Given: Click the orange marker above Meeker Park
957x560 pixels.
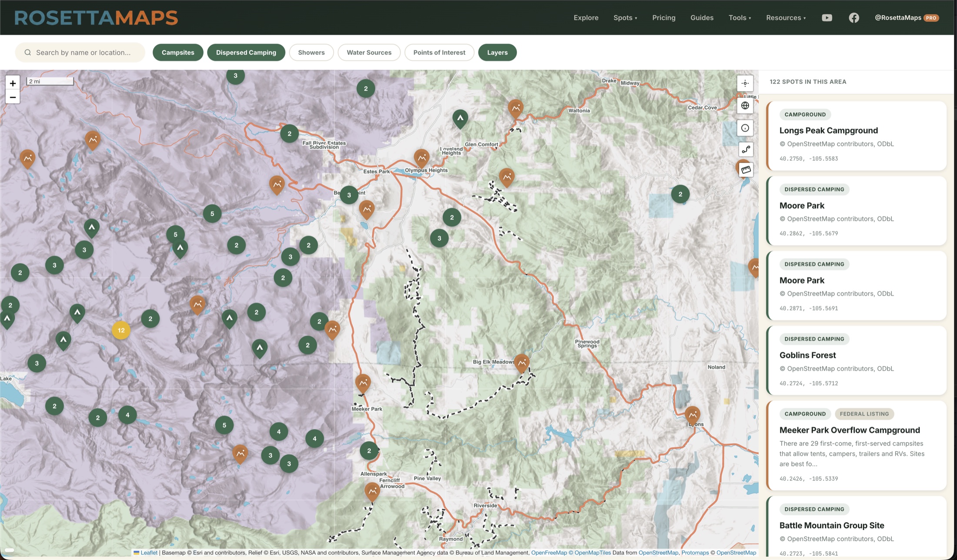Looking at the screenshot, I should coord(363,383).
